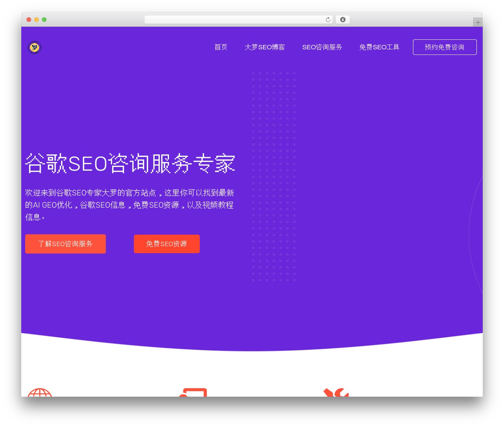
Task: Click the red close window dot
Action: [29, 20]
